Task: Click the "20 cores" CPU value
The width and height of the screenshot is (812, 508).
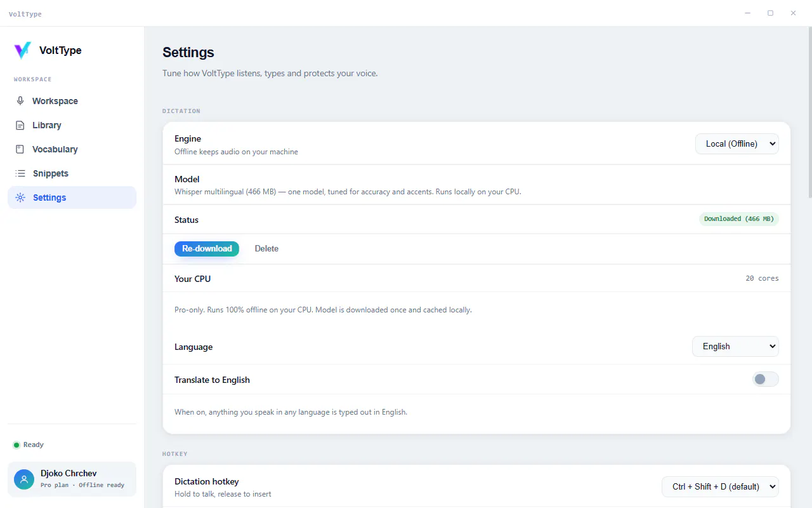Action: coord(762,278)
